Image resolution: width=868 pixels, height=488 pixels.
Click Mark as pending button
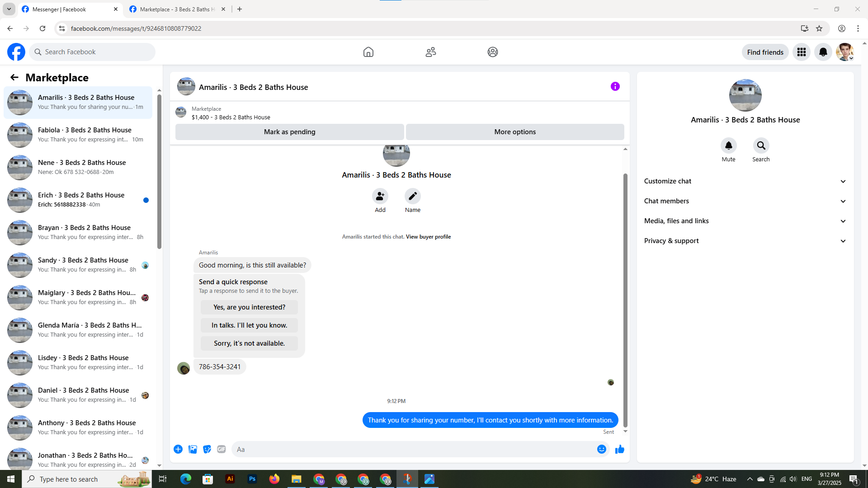click(289, 132)
